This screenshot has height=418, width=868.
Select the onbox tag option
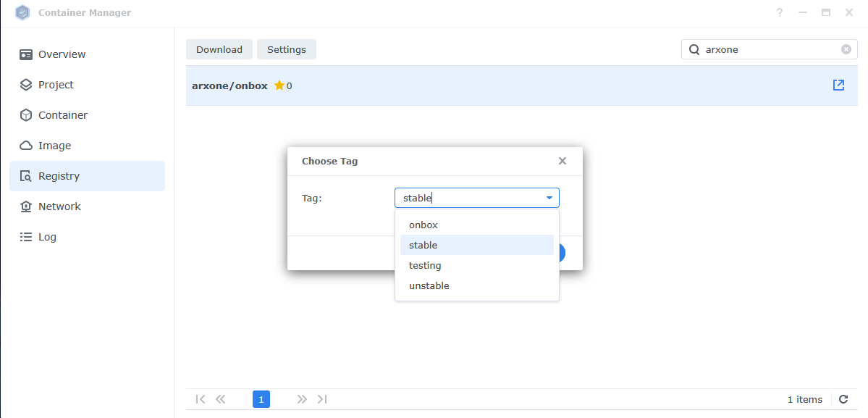[x=424, y=225]
